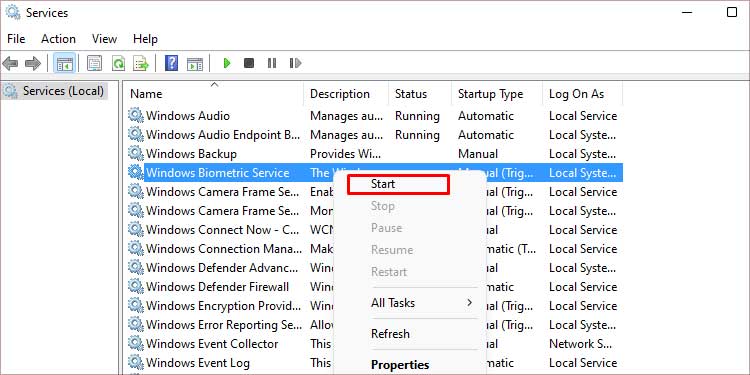The height and width of the screenshot is (375, 750).
Task: Click the green Start Service play icon
Action: 227,63
